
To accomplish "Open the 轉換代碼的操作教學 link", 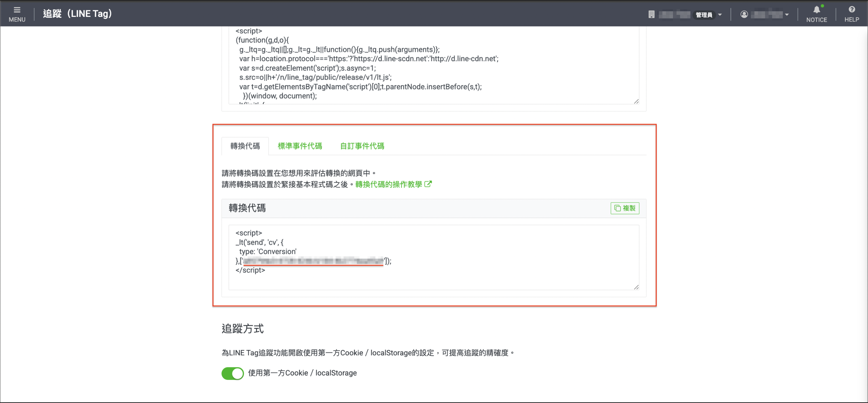I will pyautogui.click(x=388, y=184).
